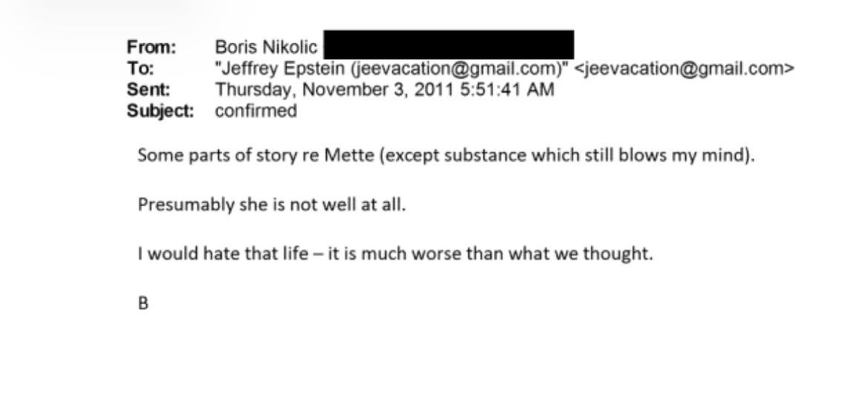Viewport: 868px width, 412px height.
Task: Click the To: header label
Action: click(x=140, y=69)
